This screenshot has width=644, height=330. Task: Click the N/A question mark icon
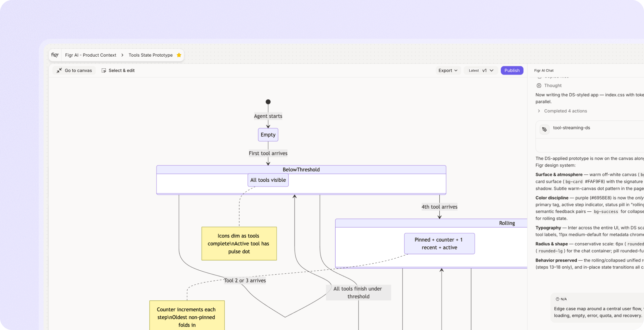557,299
